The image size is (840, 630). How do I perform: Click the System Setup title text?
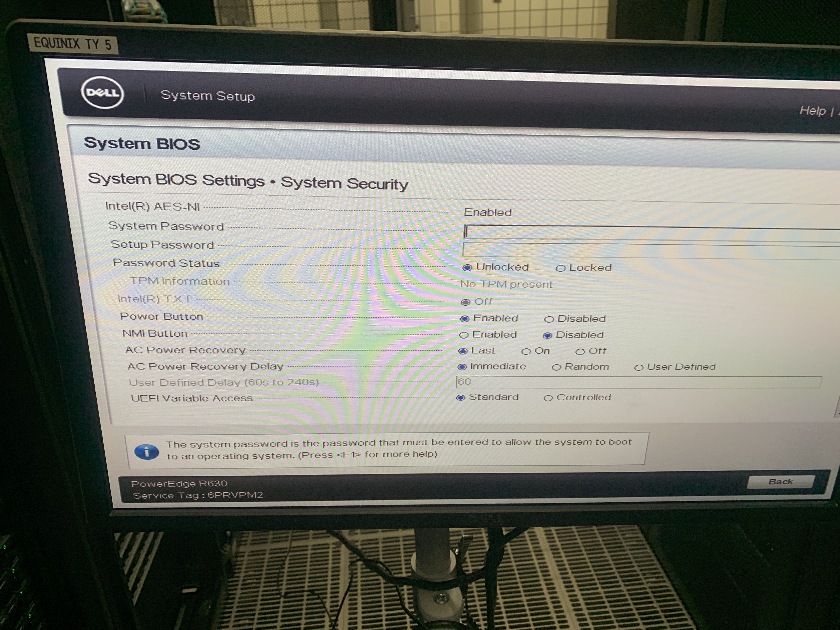coord(207,96)
